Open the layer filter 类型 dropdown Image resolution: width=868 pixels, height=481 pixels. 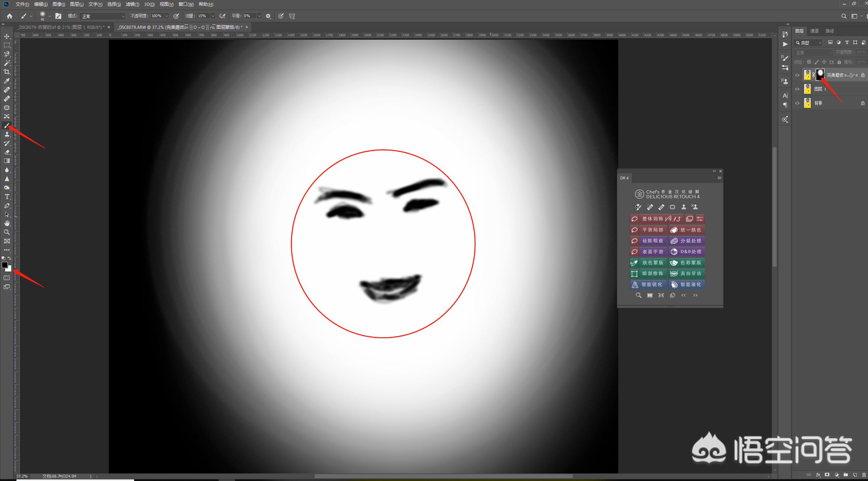click(x=808, y=43)
